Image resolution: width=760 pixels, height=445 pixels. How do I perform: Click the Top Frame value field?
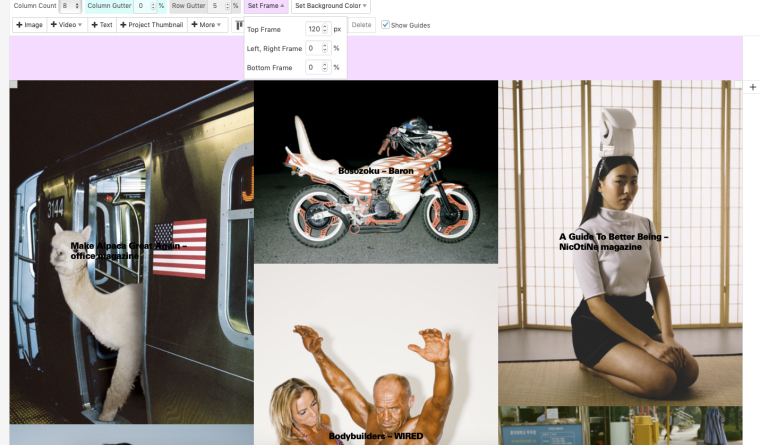[315, 29]
